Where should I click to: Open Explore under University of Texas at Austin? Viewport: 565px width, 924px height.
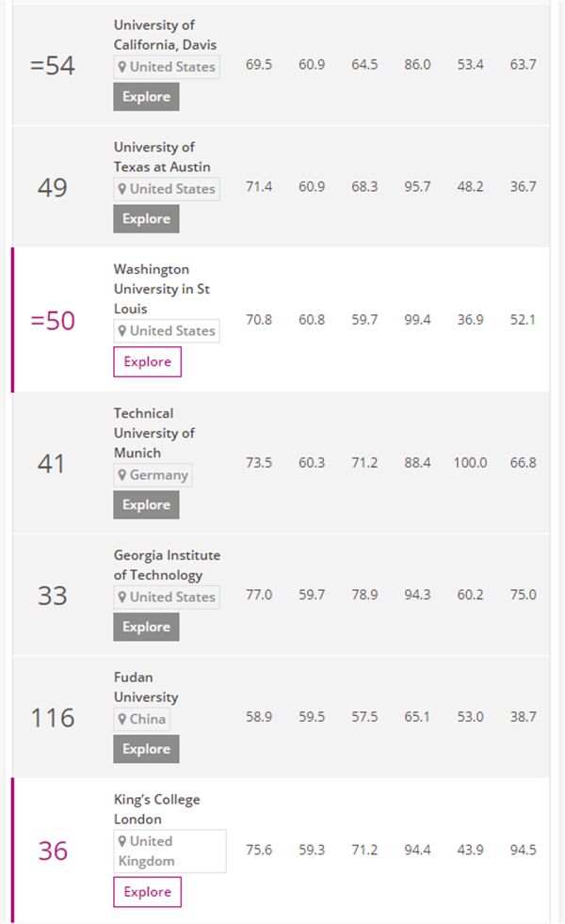point(146,219)
